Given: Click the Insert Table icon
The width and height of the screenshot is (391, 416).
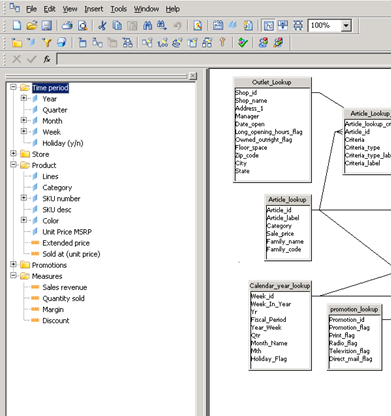Looking at the screenshot, I should tap(82, 43).
